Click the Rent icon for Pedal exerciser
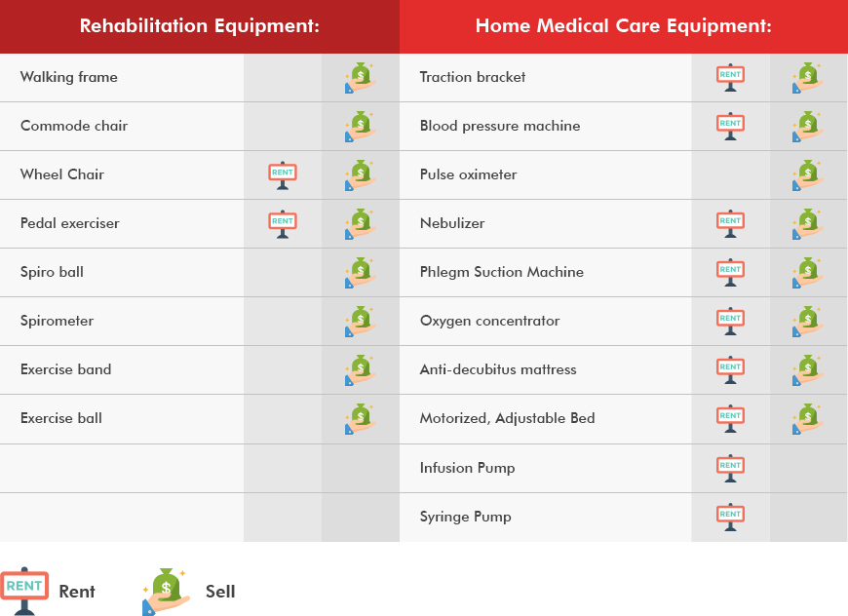The width and height of the screenshot is (848, 616). pos(282,224)
